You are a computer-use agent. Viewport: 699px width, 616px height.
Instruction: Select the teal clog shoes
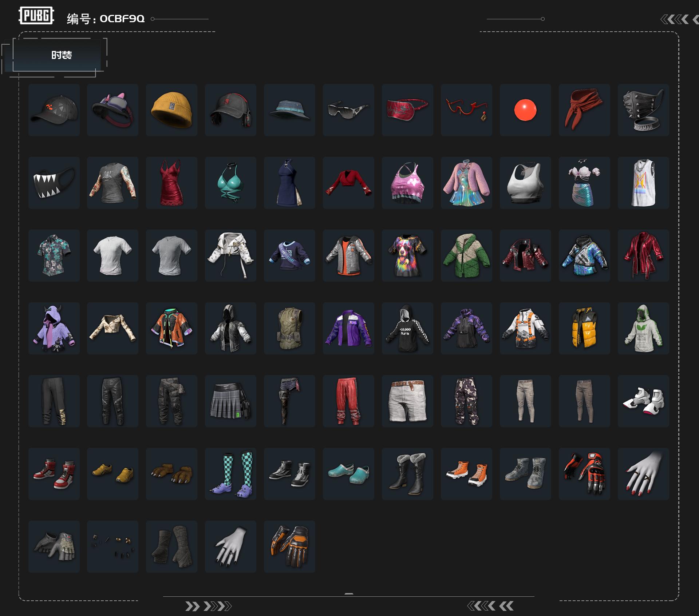coord(348,474)
